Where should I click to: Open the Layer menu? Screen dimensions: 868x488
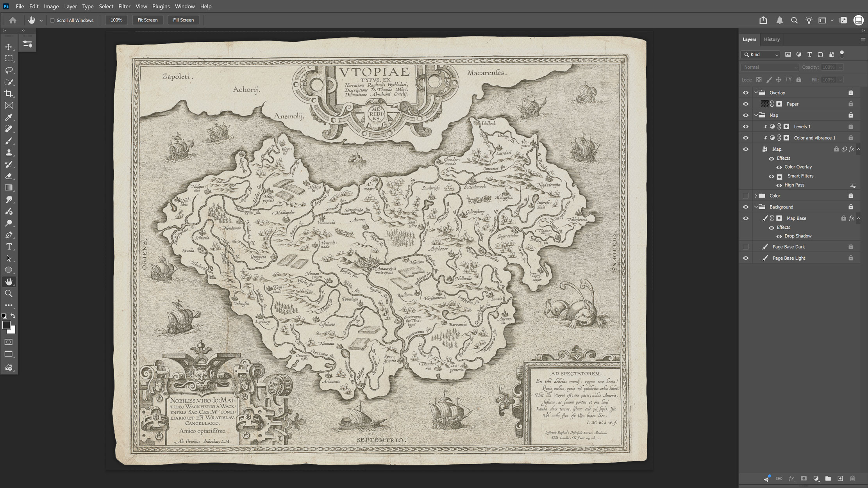pos(70,6)
